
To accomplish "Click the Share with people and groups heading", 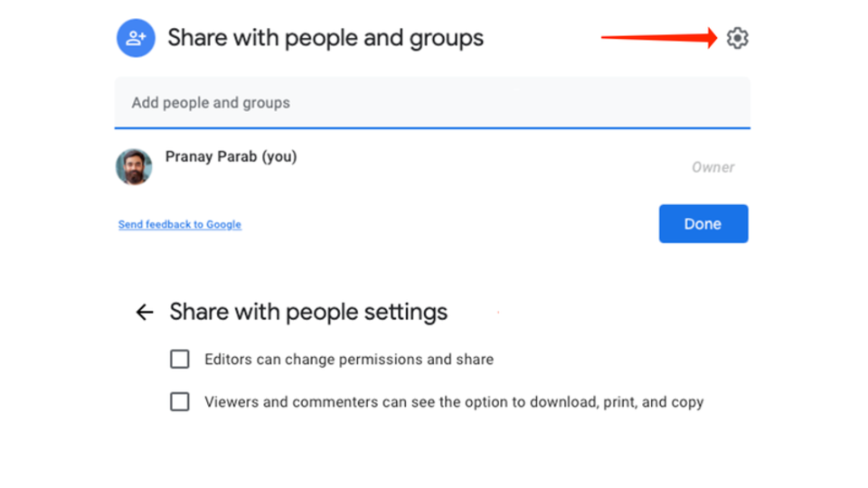I will (x=325, y=38).
